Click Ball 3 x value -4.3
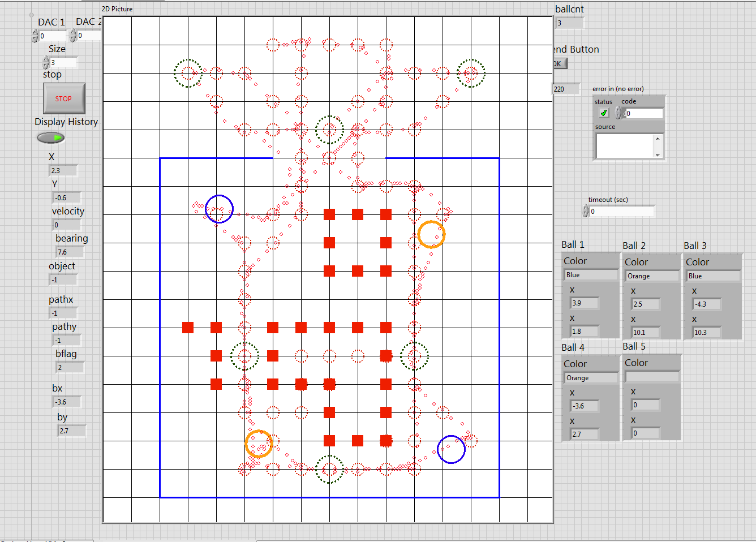756x542 pixels. (x=707, y=304)
